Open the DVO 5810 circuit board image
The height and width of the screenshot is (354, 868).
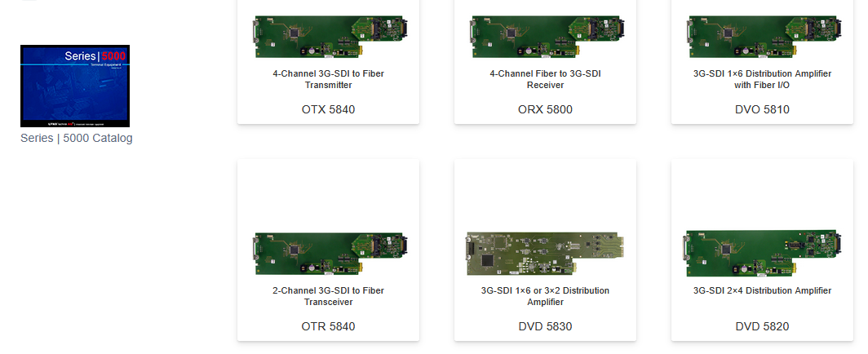[x=762, y=37]
